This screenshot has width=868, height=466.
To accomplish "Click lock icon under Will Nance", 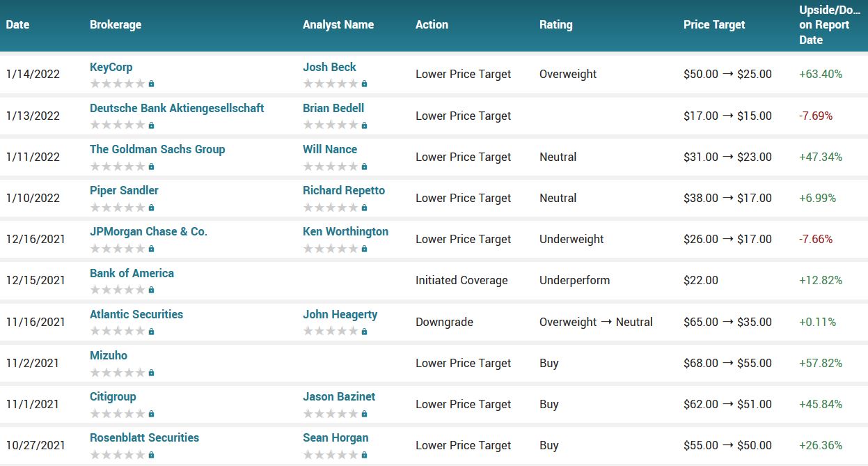I will (364, 166).
